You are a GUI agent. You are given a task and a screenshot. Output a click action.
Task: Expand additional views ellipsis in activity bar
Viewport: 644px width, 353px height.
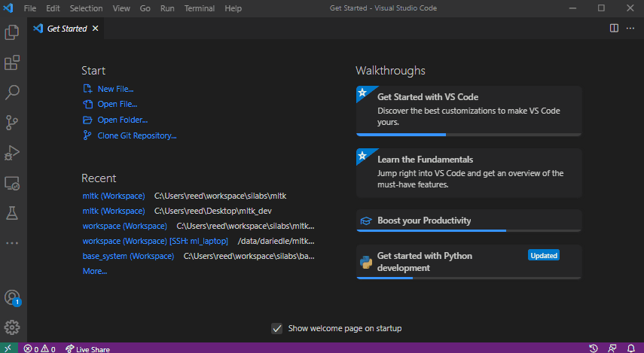(x=12, y=243)
